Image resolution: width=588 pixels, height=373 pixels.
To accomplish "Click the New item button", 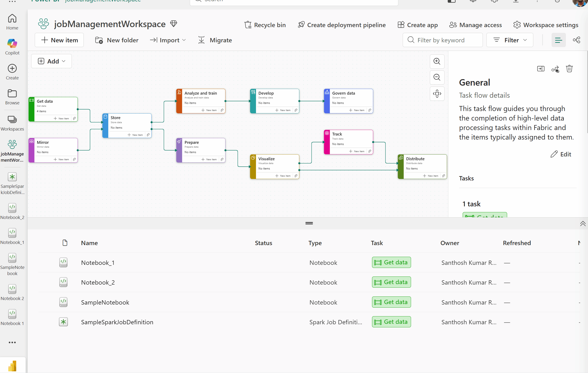I will [x=59, y=40].
